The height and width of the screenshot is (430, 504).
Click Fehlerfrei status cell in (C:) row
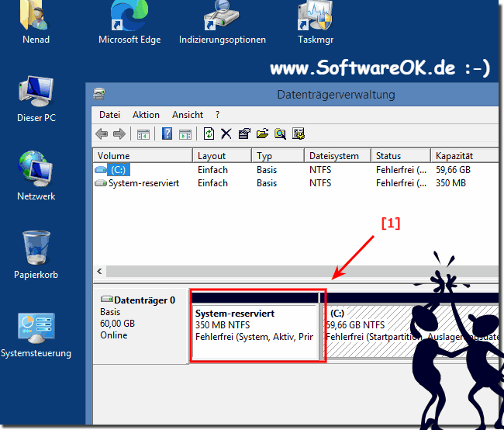click(401, 170)
